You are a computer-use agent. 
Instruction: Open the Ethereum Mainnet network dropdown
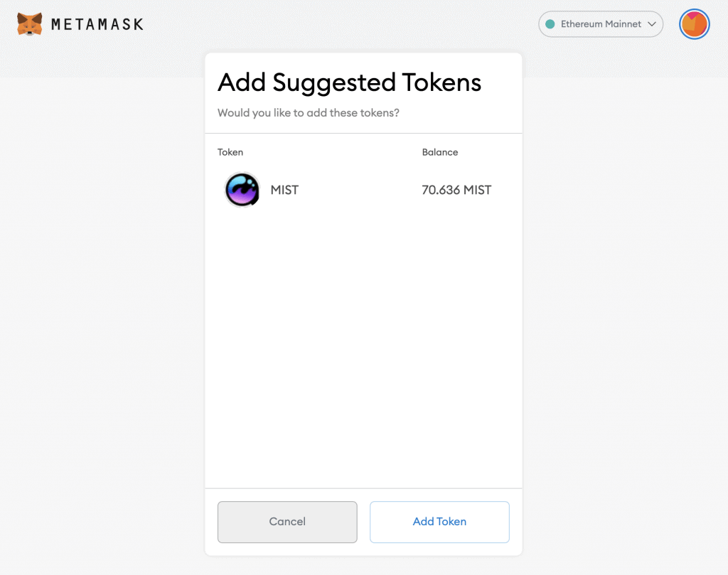(x=600, y=24)
